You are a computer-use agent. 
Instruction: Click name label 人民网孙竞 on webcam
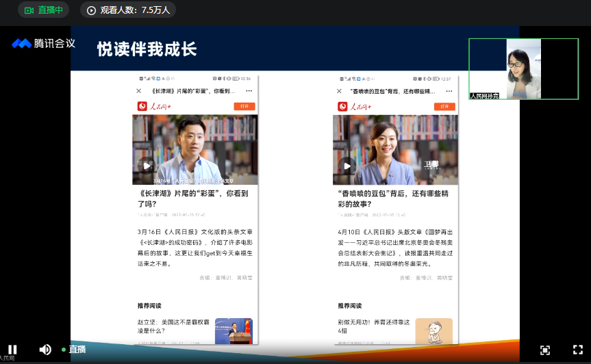[x=484, y=96]
